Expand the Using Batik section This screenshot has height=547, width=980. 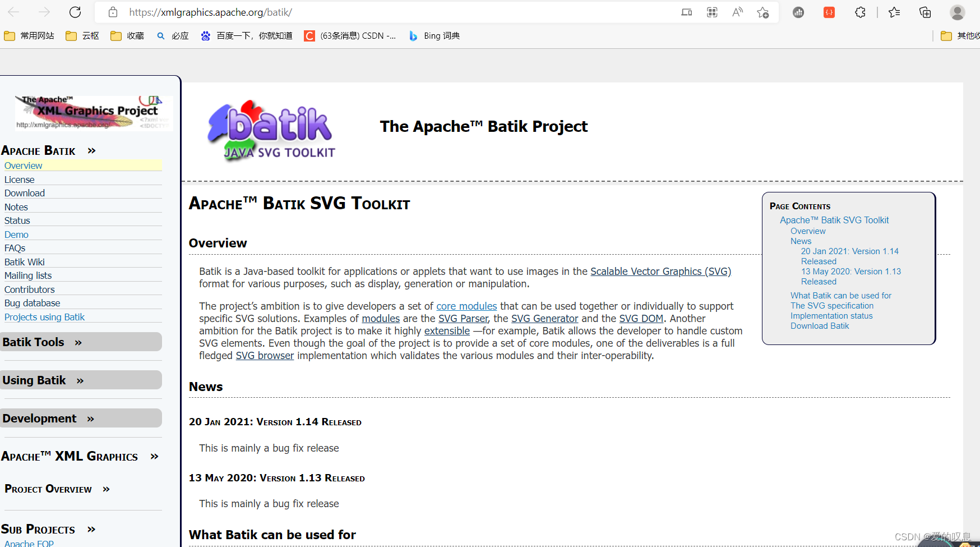pyautogui.click(x=81, y=380)
